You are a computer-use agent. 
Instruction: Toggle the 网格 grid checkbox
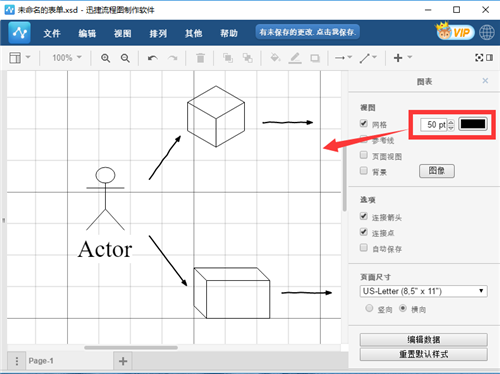tap(364, 123)
